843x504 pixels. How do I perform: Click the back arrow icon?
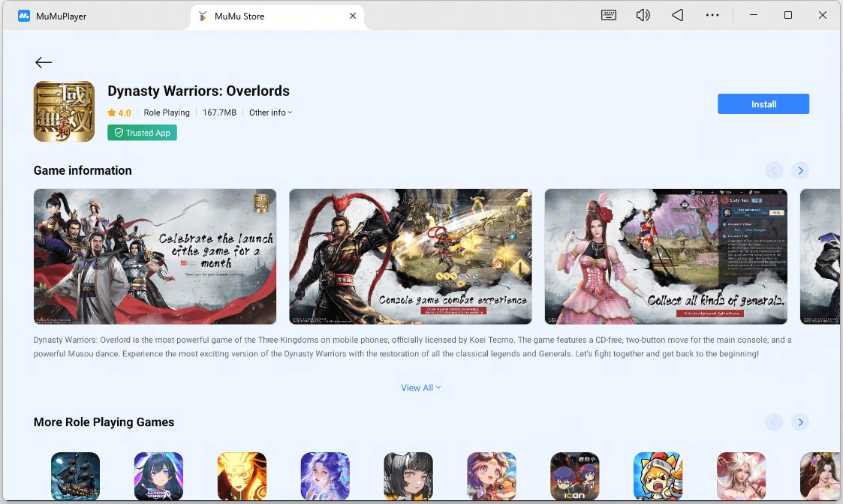[44, 62]
